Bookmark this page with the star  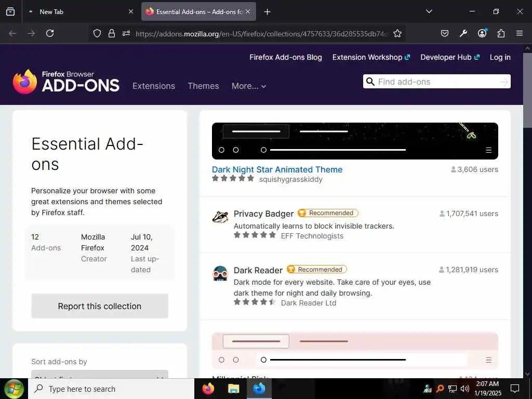[397, 33]
